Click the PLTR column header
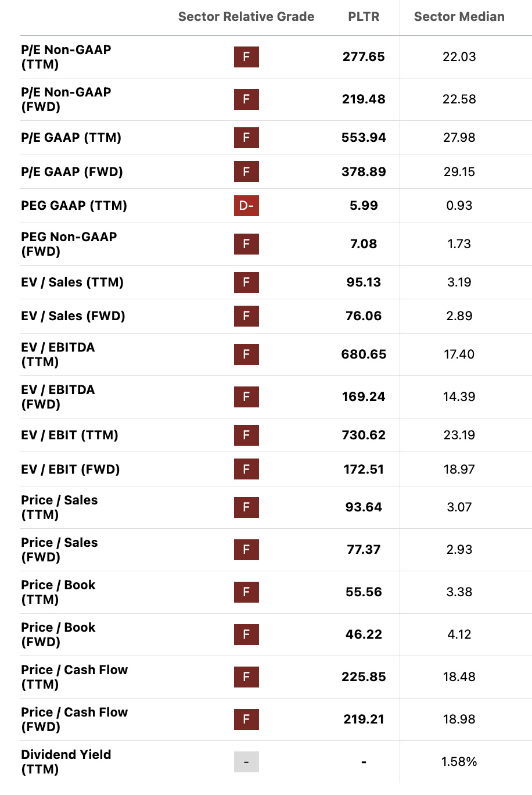The height and width of the screenshot is (795, 532). [x=364, y=17]
